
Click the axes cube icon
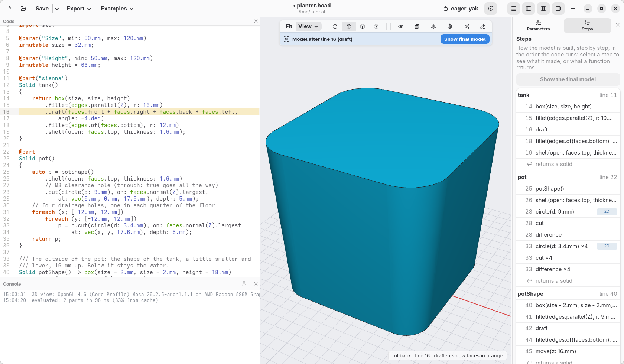(x=433, y=26)
